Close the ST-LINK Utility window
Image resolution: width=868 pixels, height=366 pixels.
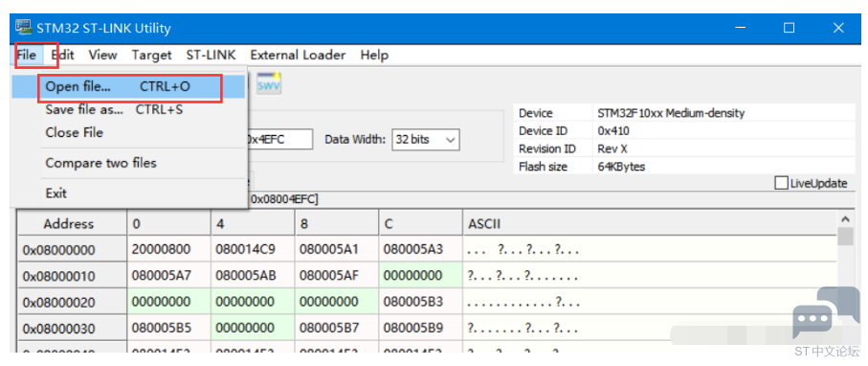pyautogui.click(x=838, y=28)
